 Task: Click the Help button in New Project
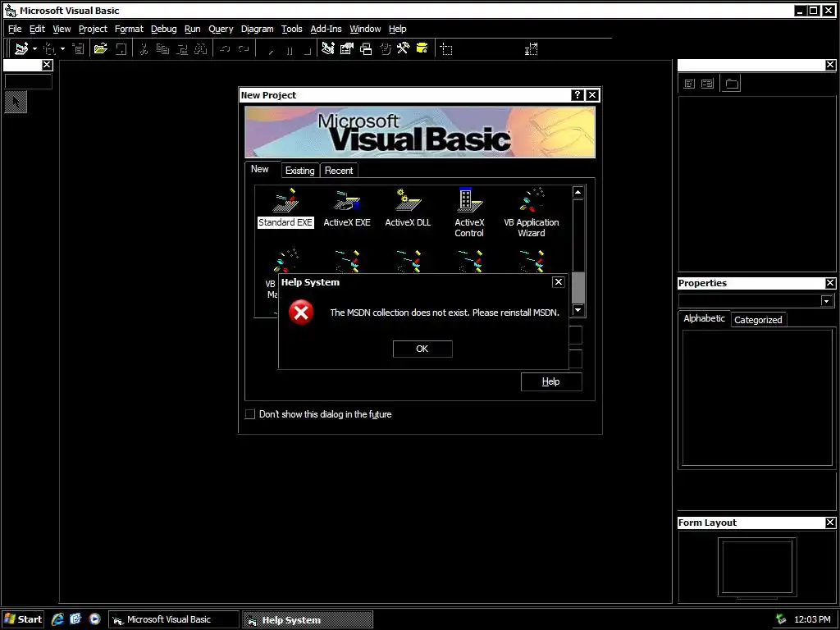[x=551, y=381]
